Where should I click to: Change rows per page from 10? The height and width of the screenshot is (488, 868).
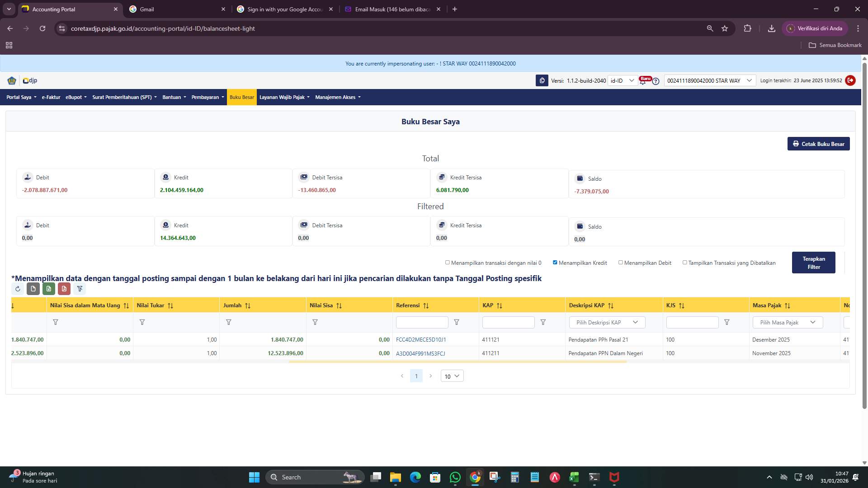click(452, 375)
